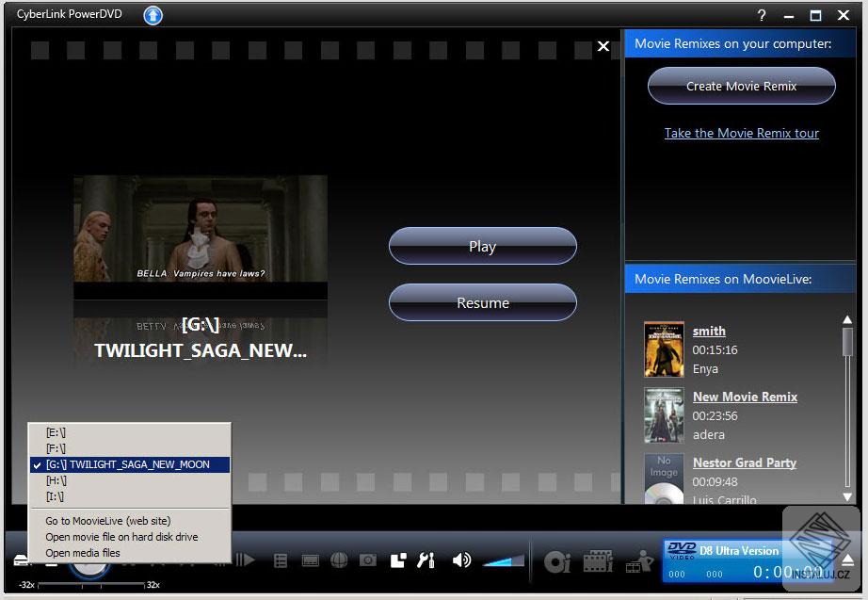Open the configuration wrench tools icon
868x600 pixels.
point(426,560)
